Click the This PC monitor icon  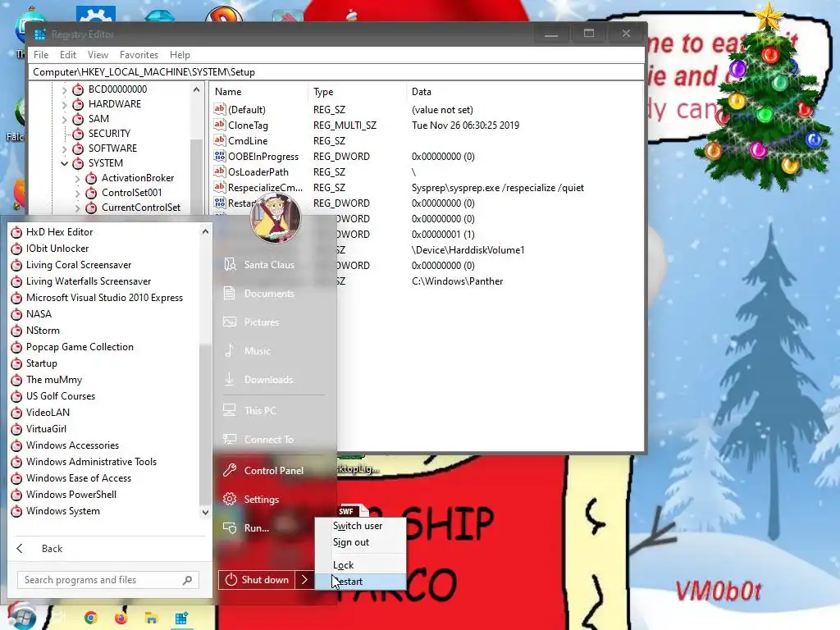tap(230, 410)
